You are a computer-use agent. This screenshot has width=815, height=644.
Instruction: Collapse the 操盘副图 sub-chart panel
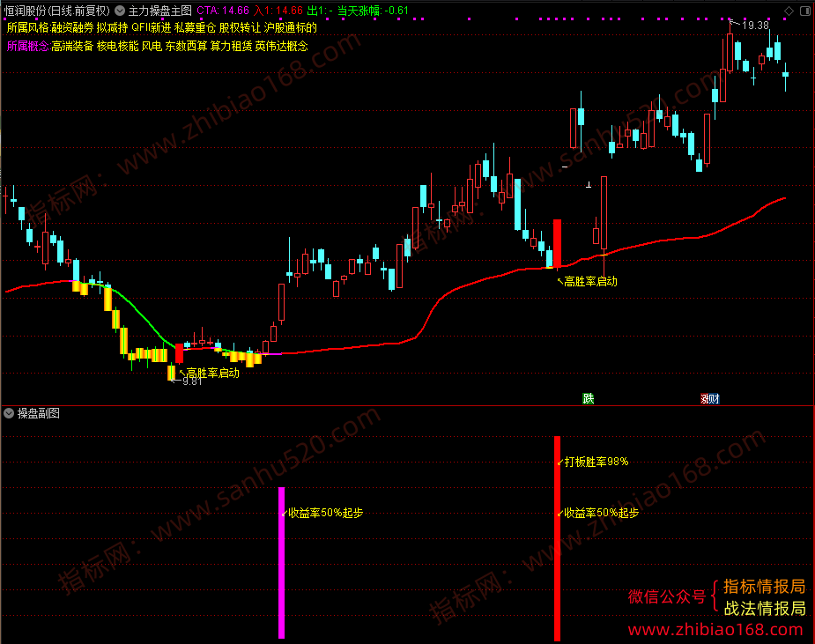(9, 413)
